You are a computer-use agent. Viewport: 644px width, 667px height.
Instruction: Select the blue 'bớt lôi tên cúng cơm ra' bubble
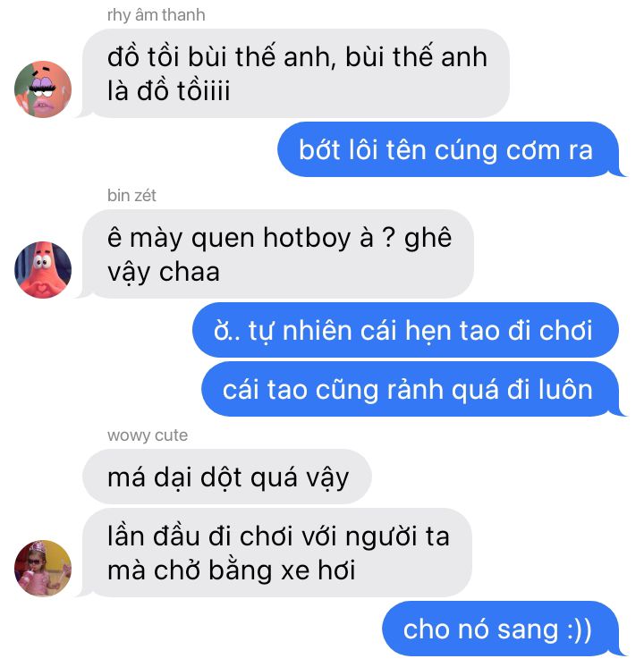[448, 149]
